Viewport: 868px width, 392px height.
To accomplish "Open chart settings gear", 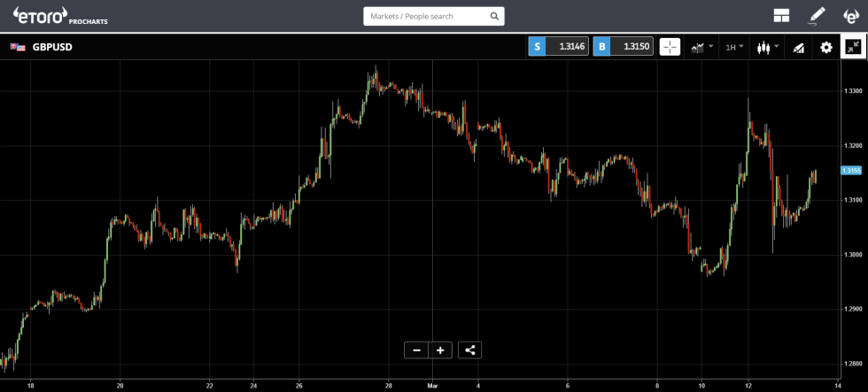I will (826, 47).
